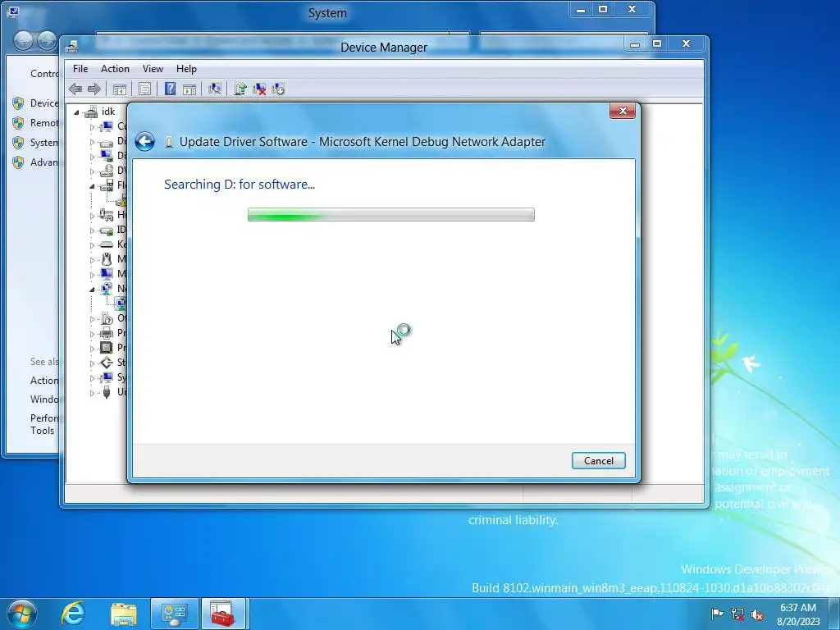Open Performance Information and Tools link
The image size is (840, 630).
click(x=44, y=424)
